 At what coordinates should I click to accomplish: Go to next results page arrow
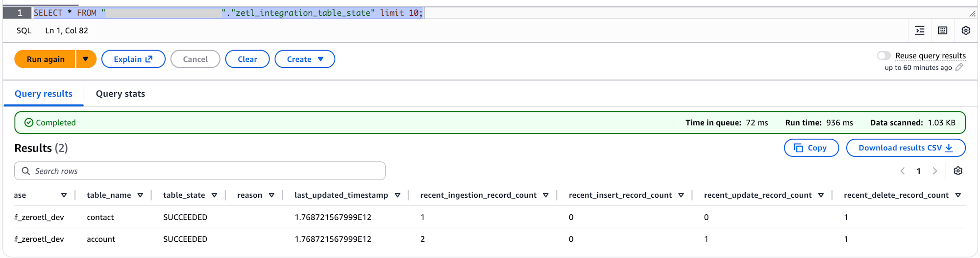(x=935, y=171)
